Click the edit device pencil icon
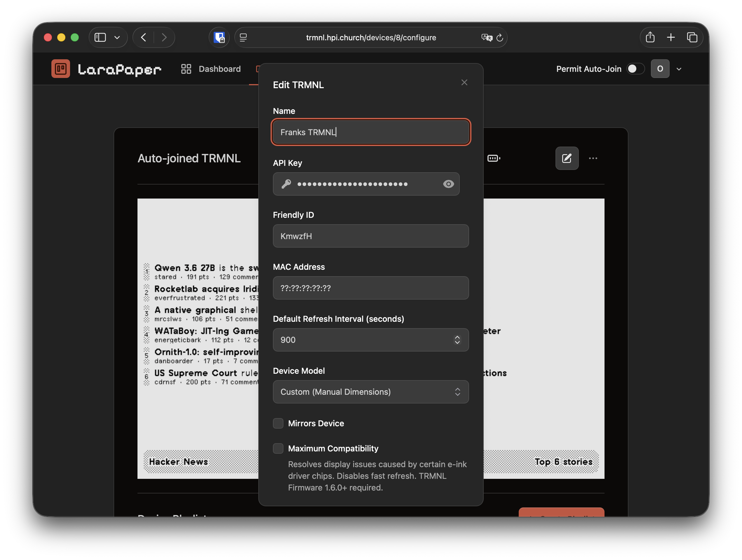The height and width of the screenshot is (560, 742). [x=567, y=158]
